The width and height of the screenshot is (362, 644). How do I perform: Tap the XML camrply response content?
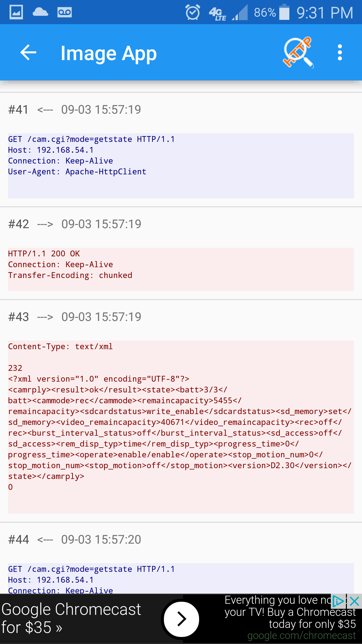point(180,428)
